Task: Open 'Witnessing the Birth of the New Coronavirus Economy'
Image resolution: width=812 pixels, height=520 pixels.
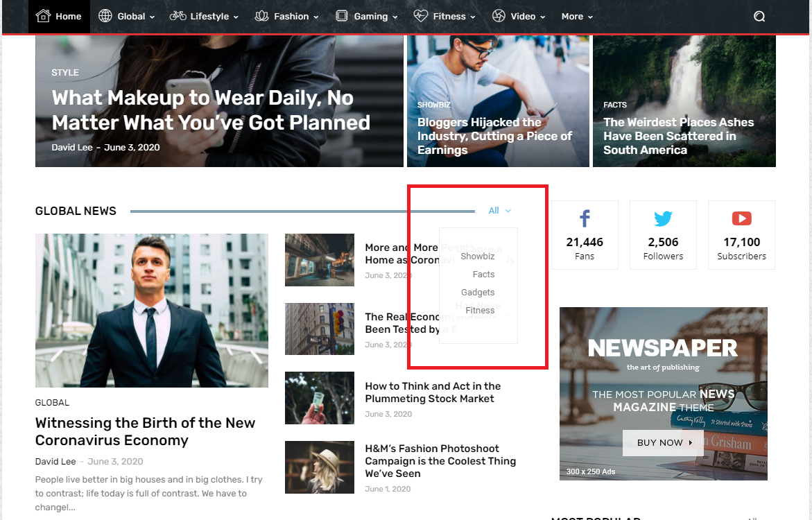Action: point(145,431)
